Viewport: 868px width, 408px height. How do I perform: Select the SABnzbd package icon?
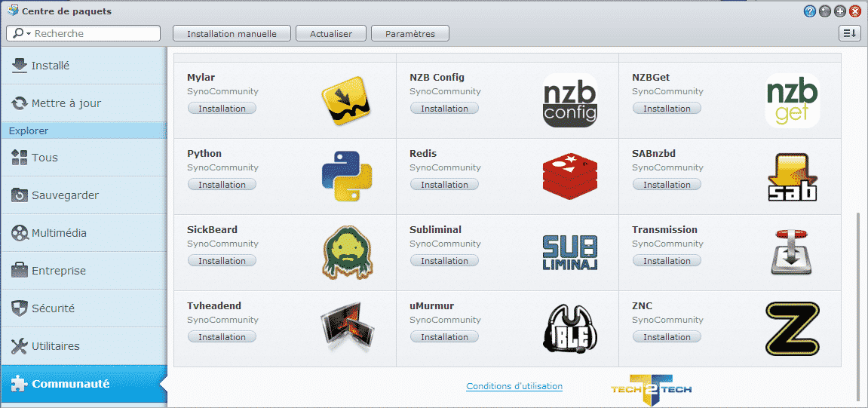click(x=793, y=176)
